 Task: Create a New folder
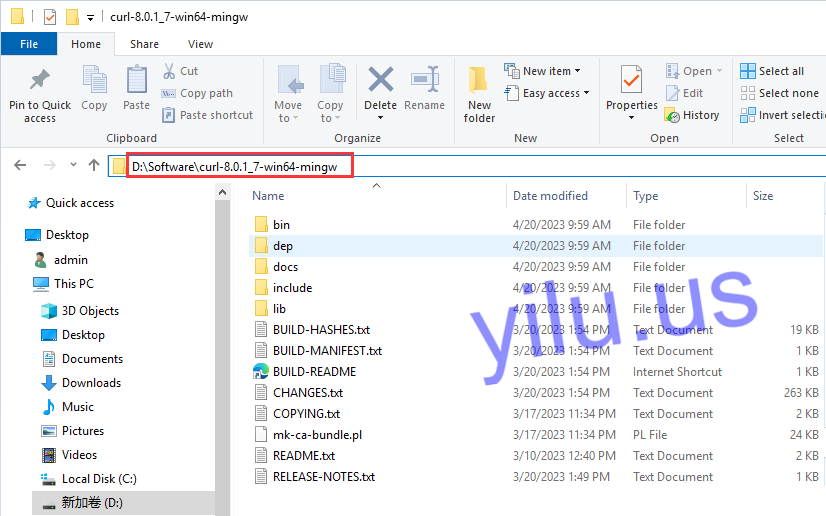pyautogui.click(x=479, y=95)
